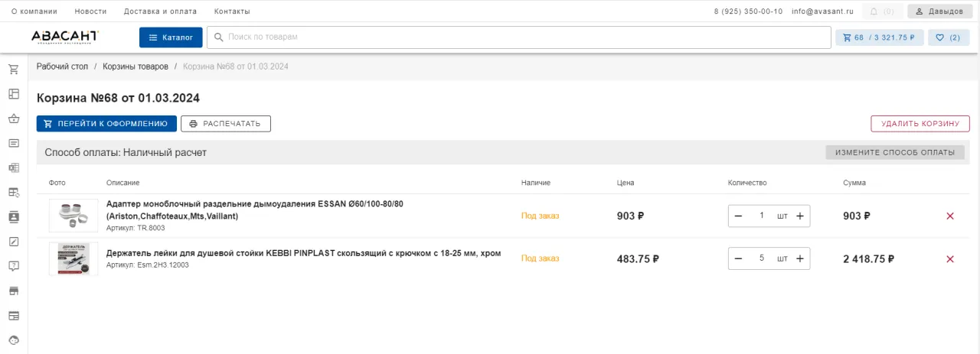Go to the Контакты page

(x=232, y=11)
